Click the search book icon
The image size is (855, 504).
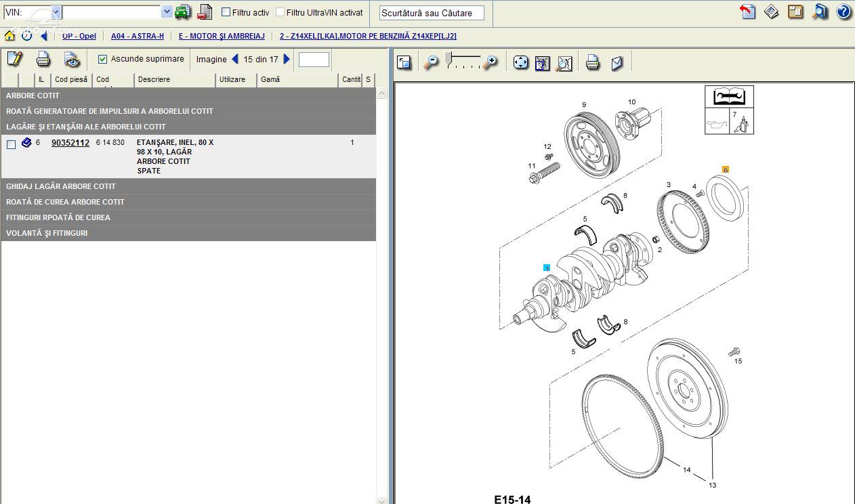[x=820, y=12]
